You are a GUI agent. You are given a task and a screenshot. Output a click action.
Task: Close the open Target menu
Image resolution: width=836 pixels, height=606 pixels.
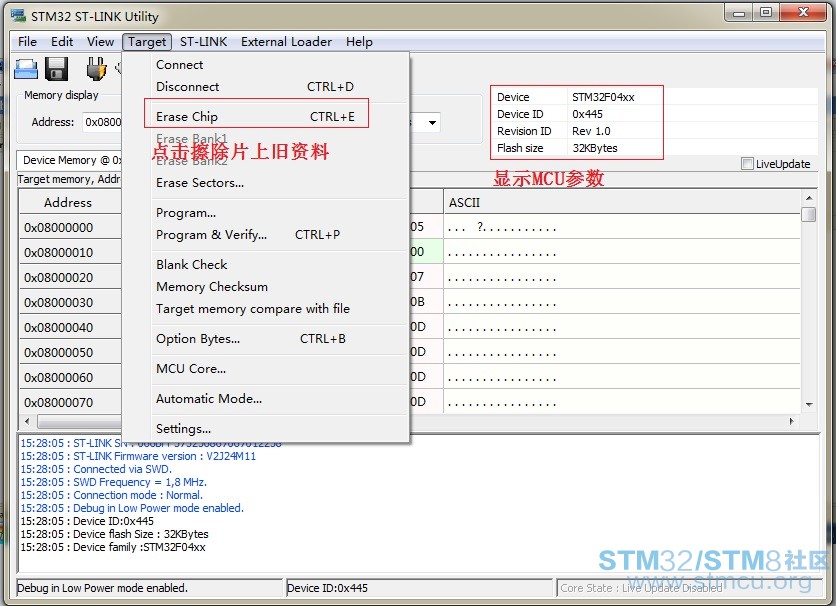pos(147,42)
